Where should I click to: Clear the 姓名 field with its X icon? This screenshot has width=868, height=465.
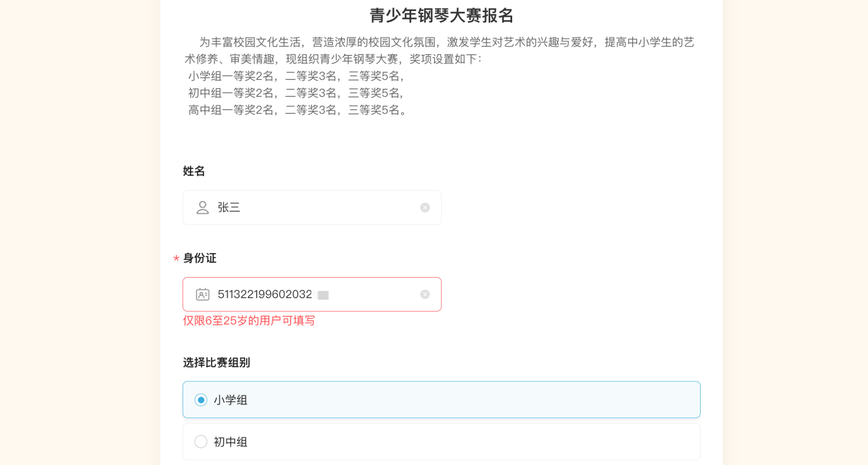(x=425, y=207)
